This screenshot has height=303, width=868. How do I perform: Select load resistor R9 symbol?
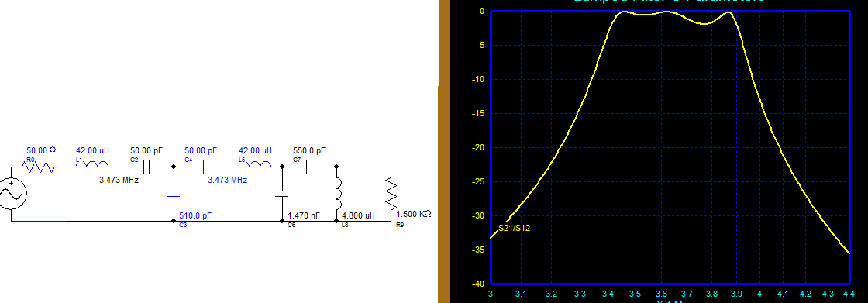pos(391,194)
